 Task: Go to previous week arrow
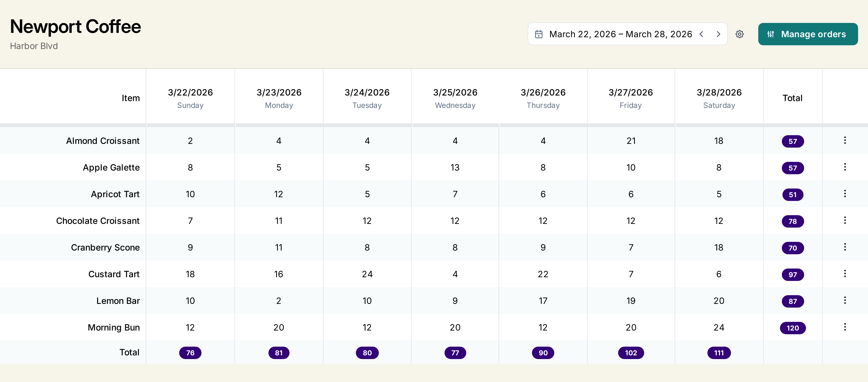(x=702, y=34)
